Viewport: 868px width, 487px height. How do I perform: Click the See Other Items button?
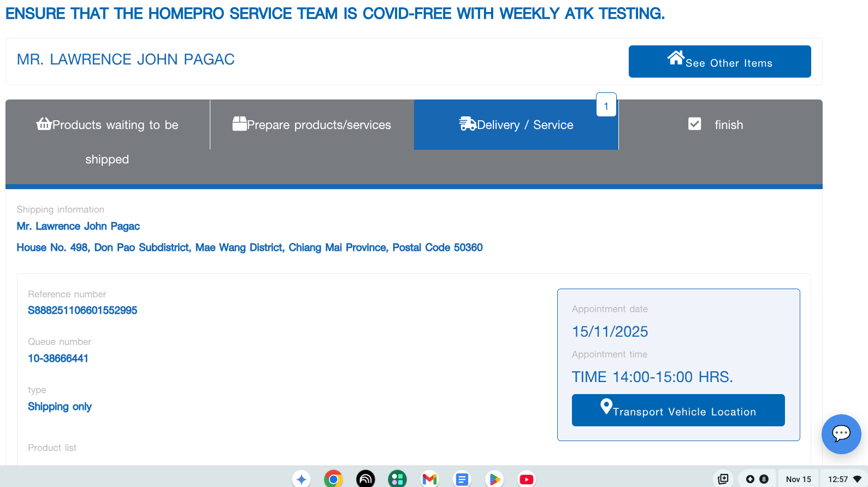[719, 62]
